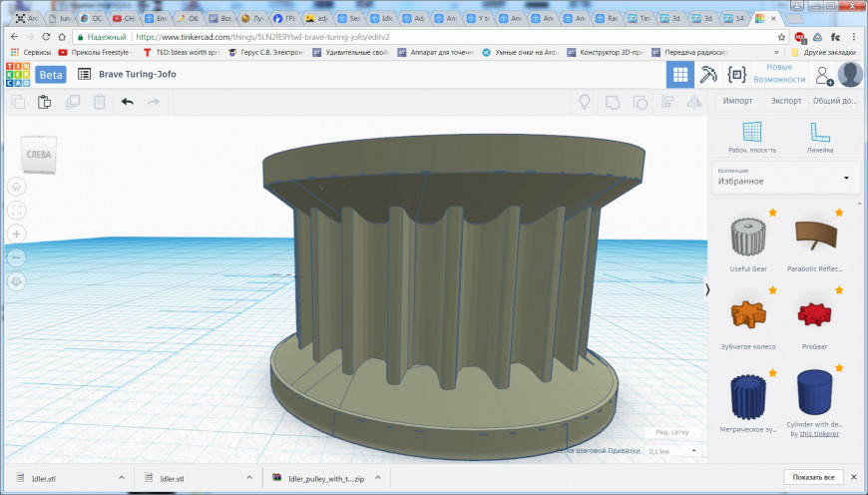
Task: Open the snap grid 0,1 мм dropdown
Action: point(670,451)
